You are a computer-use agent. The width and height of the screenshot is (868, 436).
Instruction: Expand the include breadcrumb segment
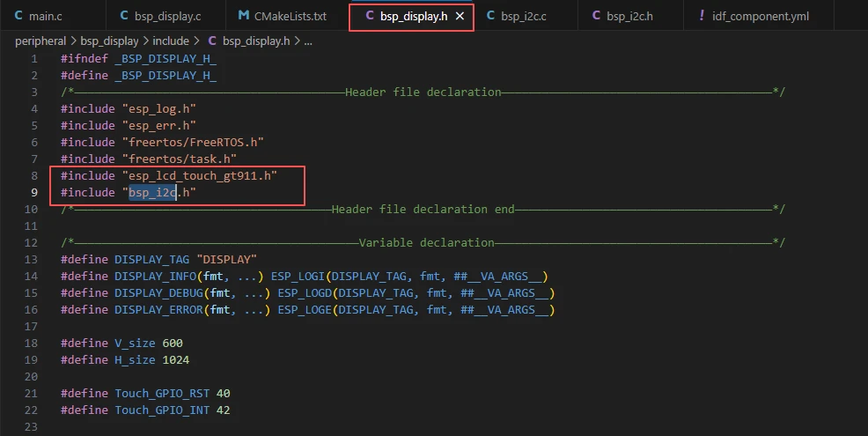coord(171,41)
